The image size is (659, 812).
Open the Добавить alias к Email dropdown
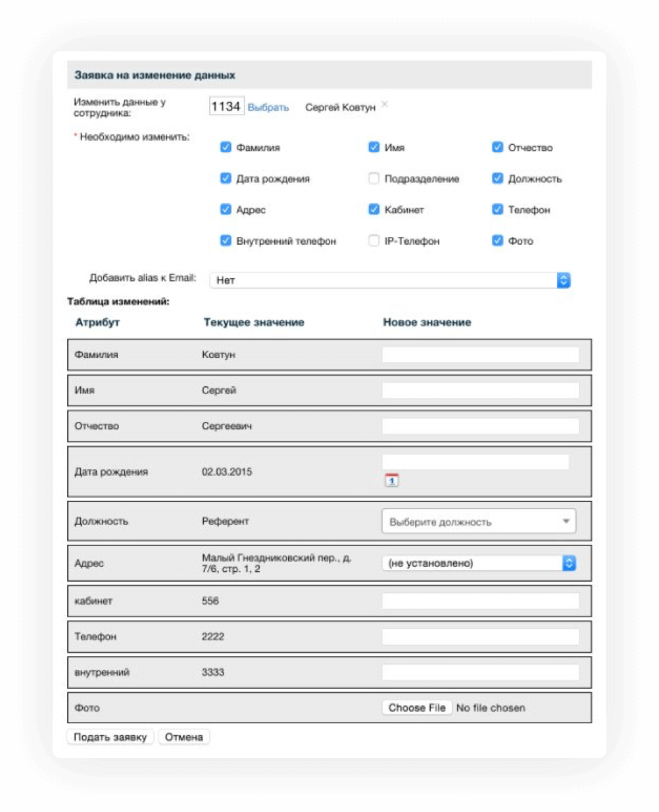point(390,280)
